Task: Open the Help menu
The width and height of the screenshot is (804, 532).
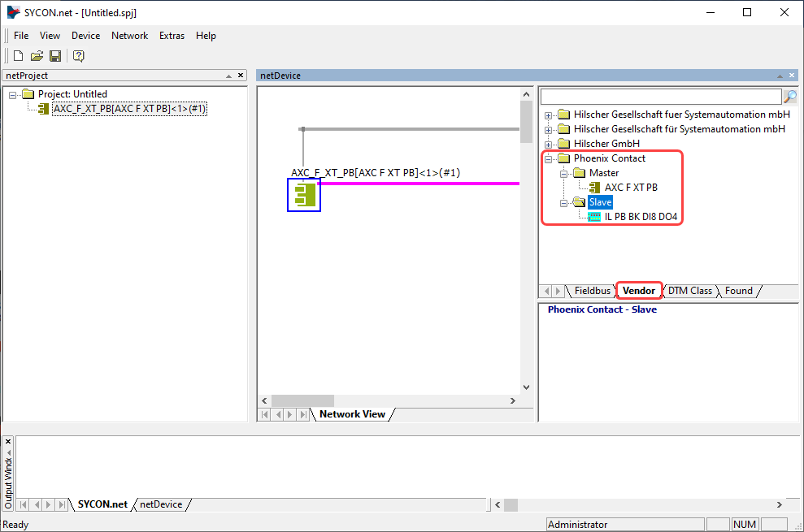Action: [206, 36]
